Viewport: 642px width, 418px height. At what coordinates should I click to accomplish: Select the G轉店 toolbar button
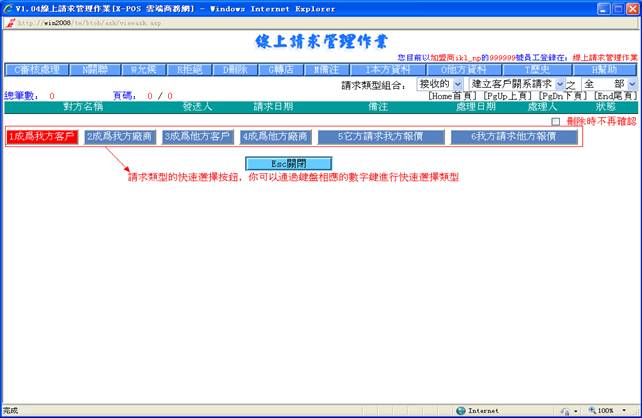tap(283, 70)
